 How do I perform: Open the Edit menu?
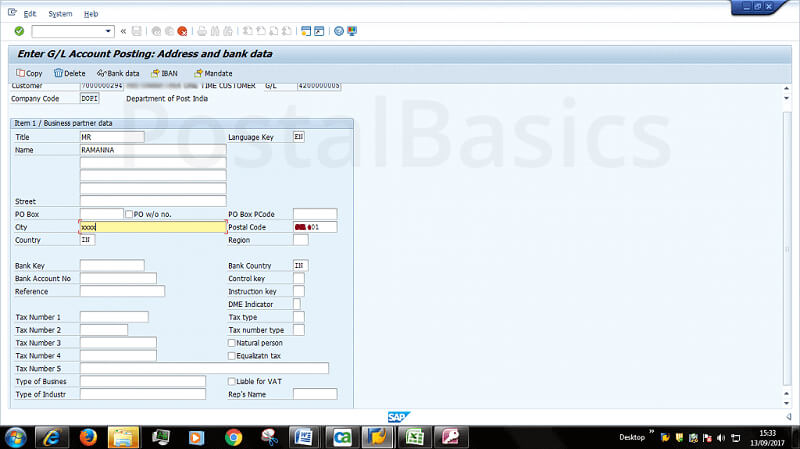[29, 14]
